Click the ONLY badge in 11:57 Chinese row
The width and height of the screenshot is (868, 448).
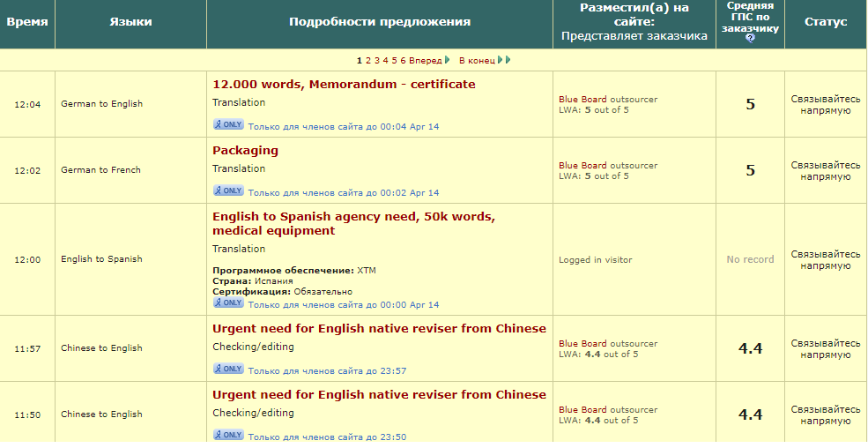(x=228, y=369)
